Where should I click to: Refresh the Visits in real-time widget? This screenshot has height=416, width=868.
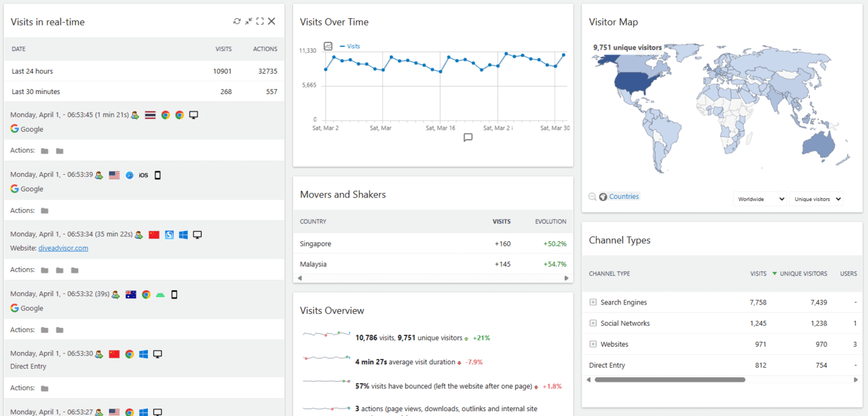click(x=237, y=21)
